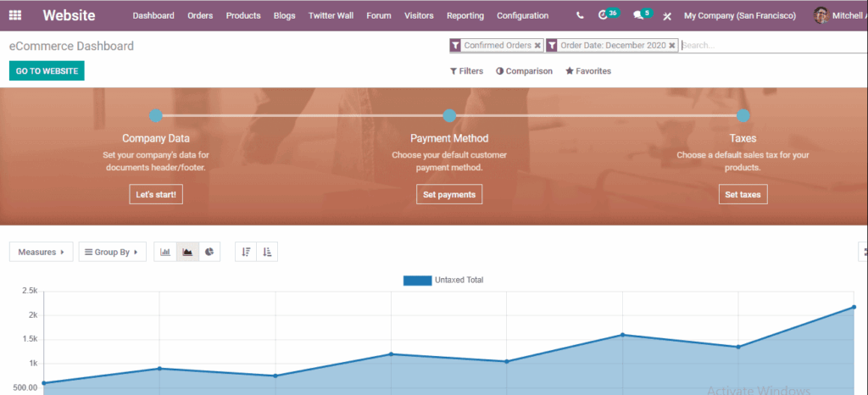Click the 2.5k axis label
The height and width of the screenshot is (395, 868).
coord(30,291)
